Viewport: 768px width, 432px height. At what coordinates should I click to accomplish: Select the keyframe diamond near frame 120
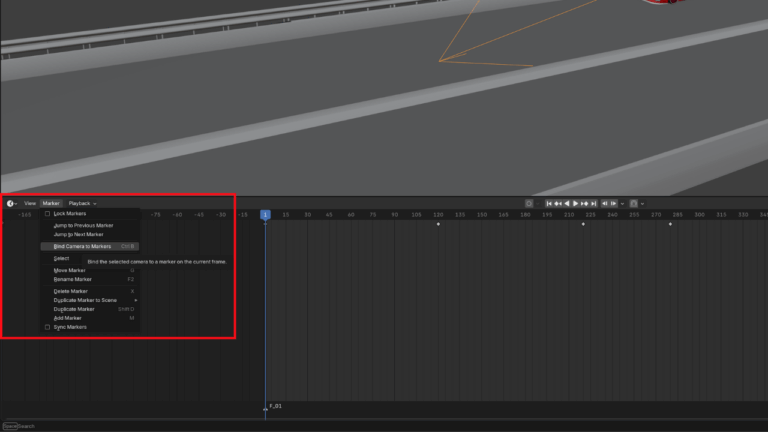[438, 224]
